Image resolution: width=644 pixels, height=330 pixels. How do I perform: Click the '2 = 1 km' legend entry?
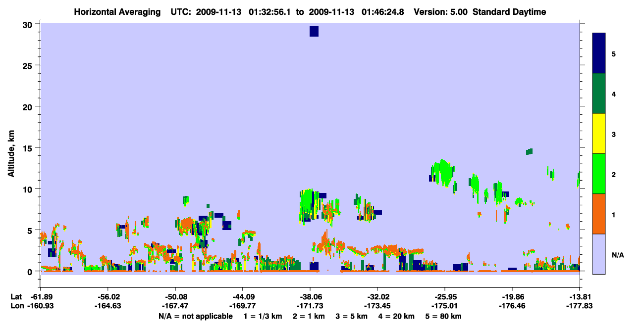pos(309,316)
